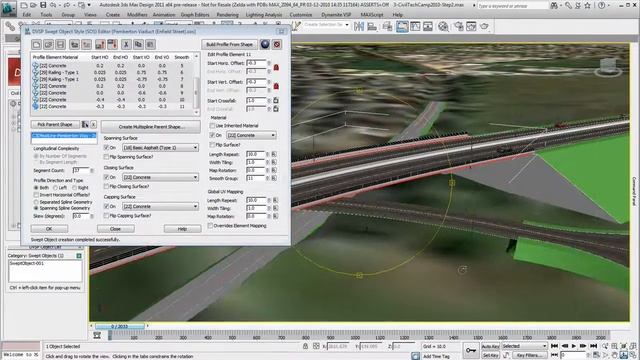Click the Align tool icon in main toolbar
The image size is (640, 360).
coord(372,27)
